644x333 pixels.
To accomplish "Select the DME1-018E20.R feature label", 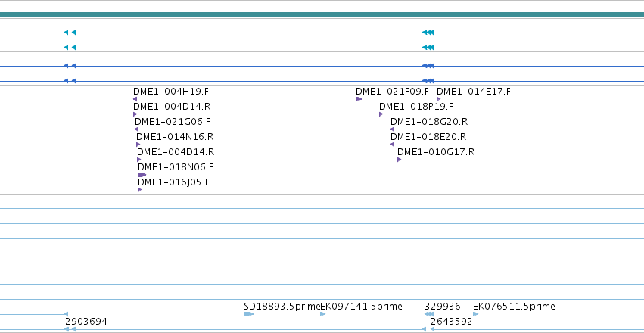I will [428, 137].
